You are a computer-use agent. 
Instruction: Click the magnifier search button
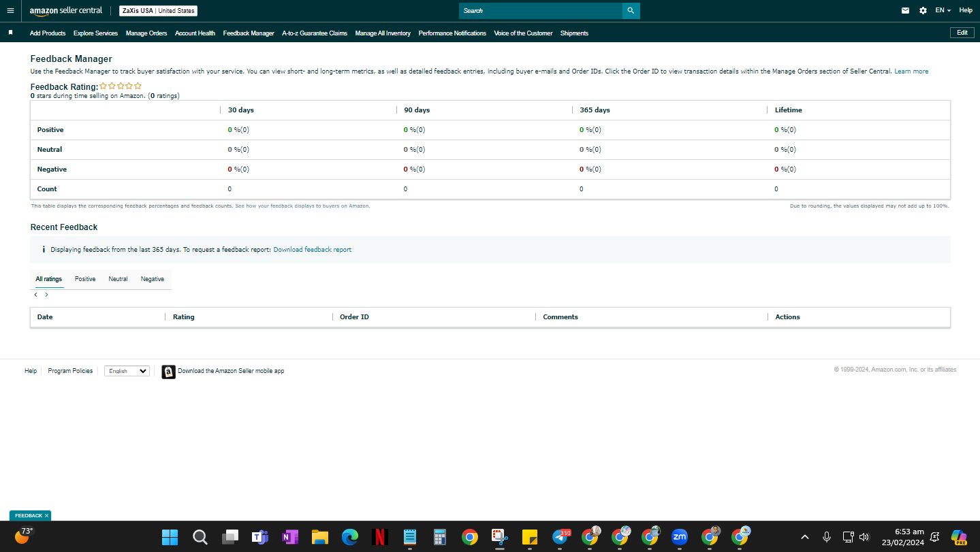tap(631, 10)
